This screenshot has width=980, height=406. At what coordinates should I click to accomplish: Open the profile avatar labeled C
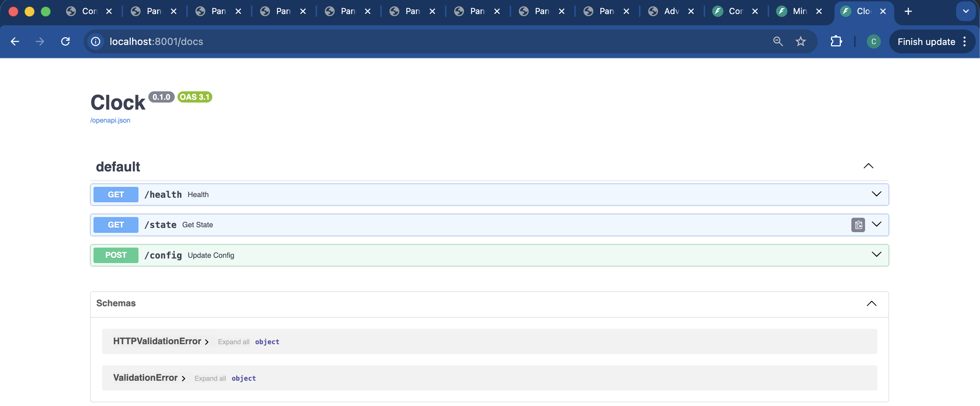coord(873,41)
